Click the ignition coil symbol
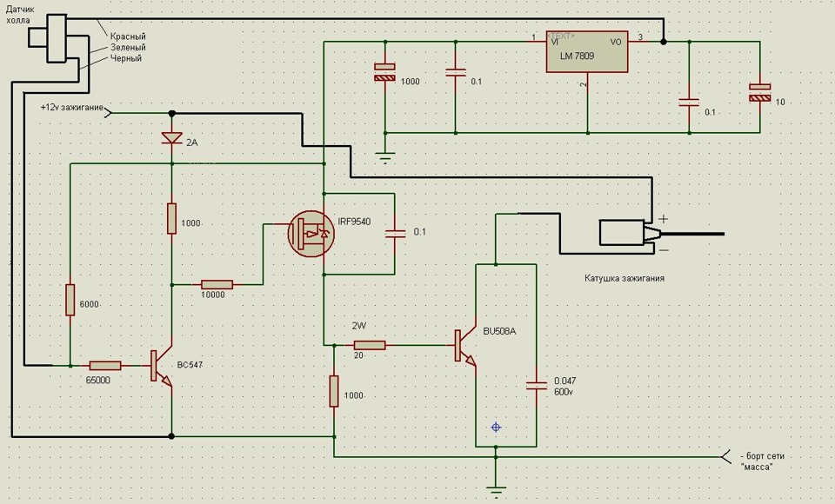Image resolution: width=835 pixels, height=504 pixels. pos(630,233)
